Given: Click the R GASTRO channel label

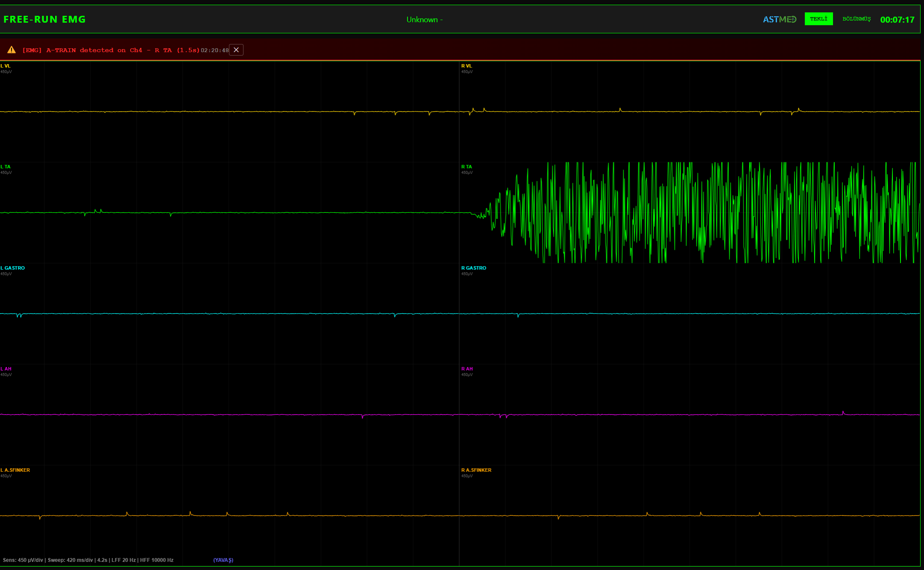Looking at the screenshot, I should coord(474,268).
